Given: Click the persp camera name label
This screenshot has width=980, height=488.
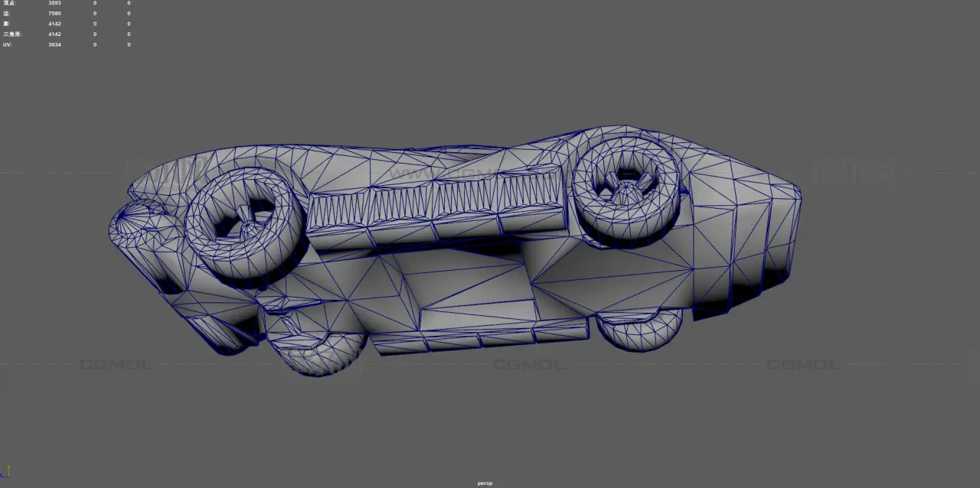Looking at the screenshot, I should click(x=485, y=483).
